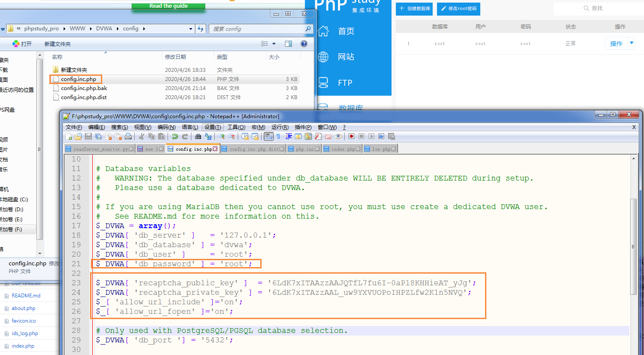Open the 设置(T) menu in Notepad++
Image resolution: width=644 pixels, height=355 pixels.
coord(213,127)
